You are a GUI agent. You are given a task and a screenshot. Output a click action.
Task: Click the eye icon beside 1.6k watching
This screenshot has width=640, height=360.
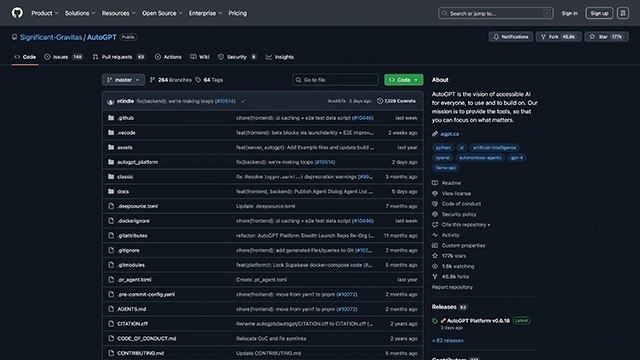coord(435,266)
